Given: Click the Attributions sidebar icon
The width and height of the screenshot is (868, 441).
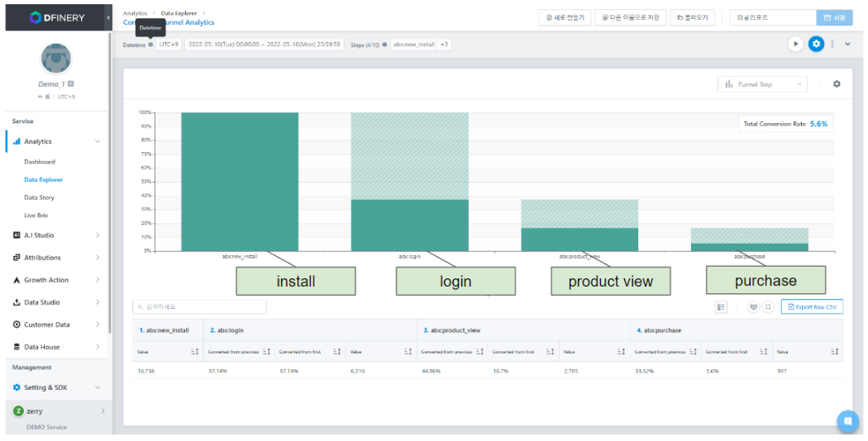Looking at the screenshot, I should [17, 258].
